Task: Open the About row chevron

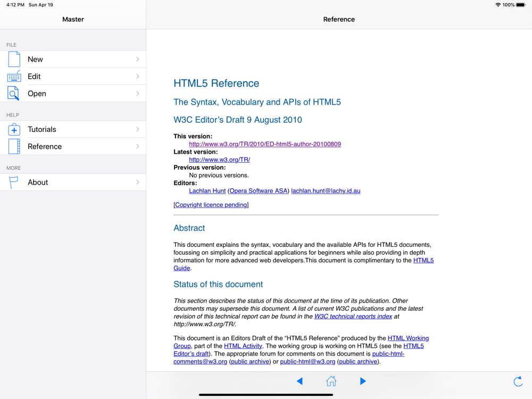Action: 137,182
